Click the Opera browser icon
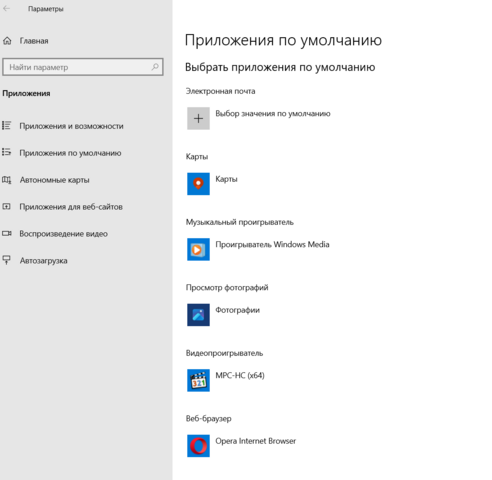This screenshot has width=492, height=480. (x=198, y=446)
